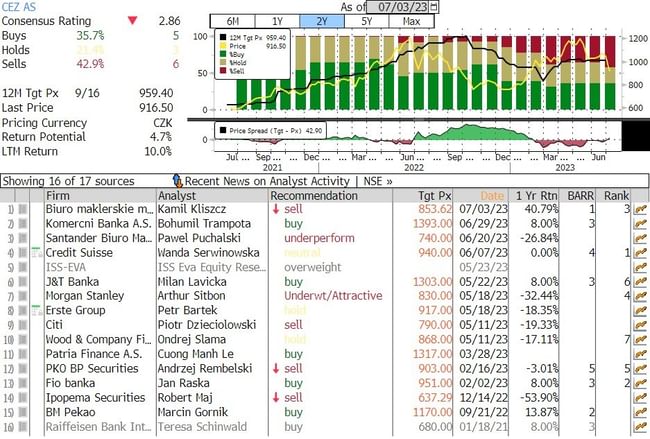Screen dimensions: 650x439
Task: Switch chart to 6M range tab
Action: click(x=232, y=20)
